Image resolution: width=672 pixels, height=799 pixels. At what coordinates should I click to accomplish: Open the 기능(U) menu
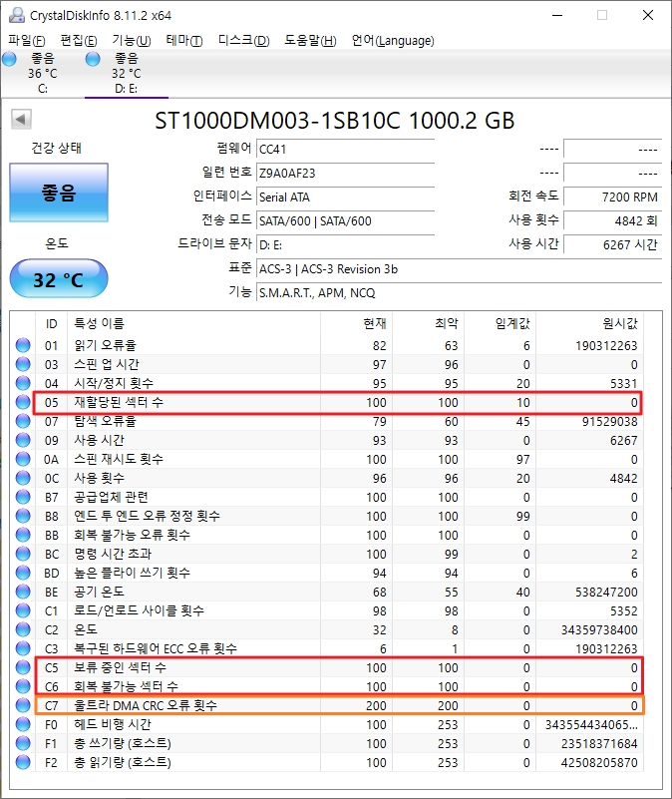click(132, 40)
